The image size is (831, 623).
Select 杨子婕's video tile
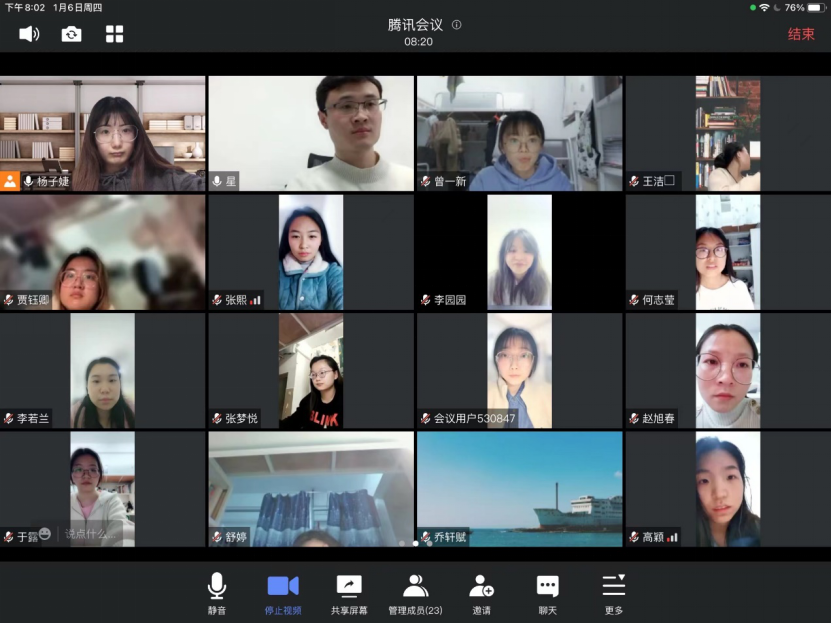pos(102,133)
